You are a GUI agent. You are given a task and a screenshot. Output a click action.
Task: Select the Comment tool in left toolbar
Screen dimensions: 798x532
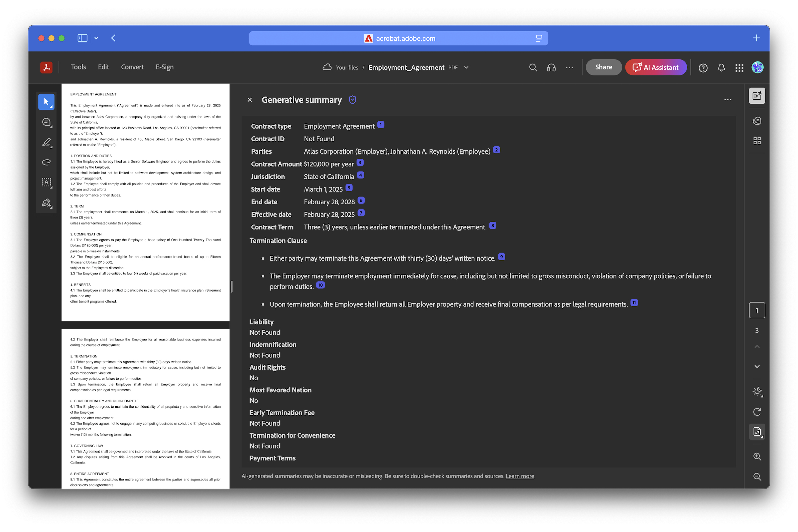tap(47, 122)
